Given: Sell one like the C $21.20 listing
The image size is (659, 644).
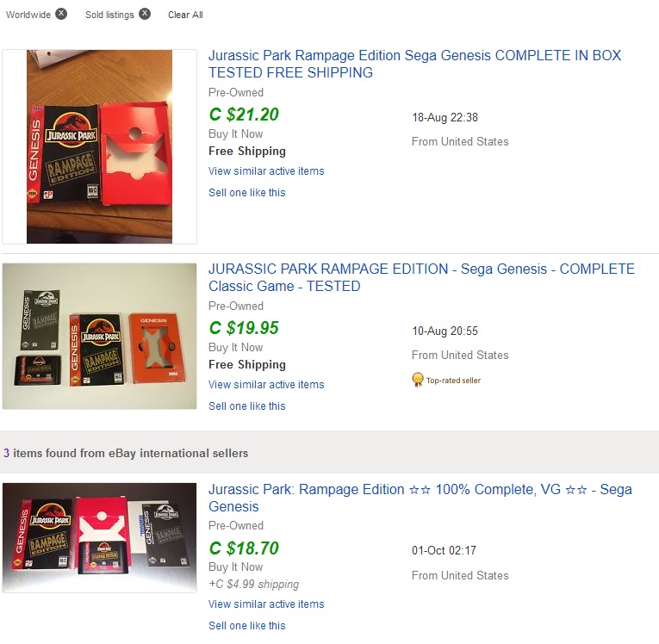Looking at the screenshot, I should 246,193.
